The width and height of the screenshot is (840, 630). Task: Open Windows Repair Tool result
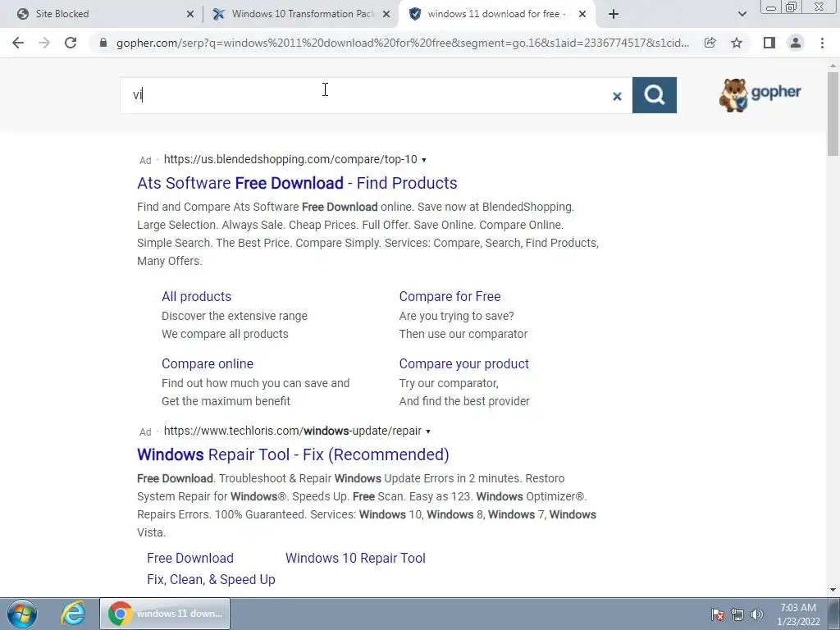[x=293, y=454]
